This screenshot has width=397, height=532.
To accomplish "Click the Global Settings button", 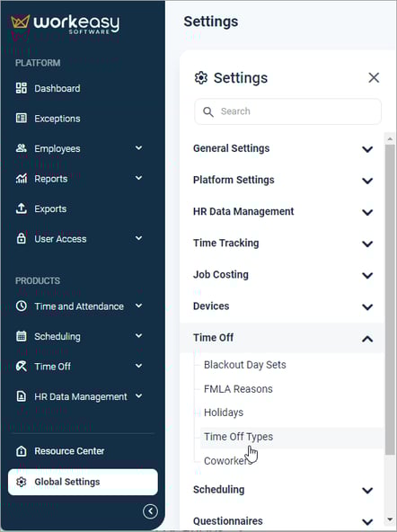I will point(83,482).
